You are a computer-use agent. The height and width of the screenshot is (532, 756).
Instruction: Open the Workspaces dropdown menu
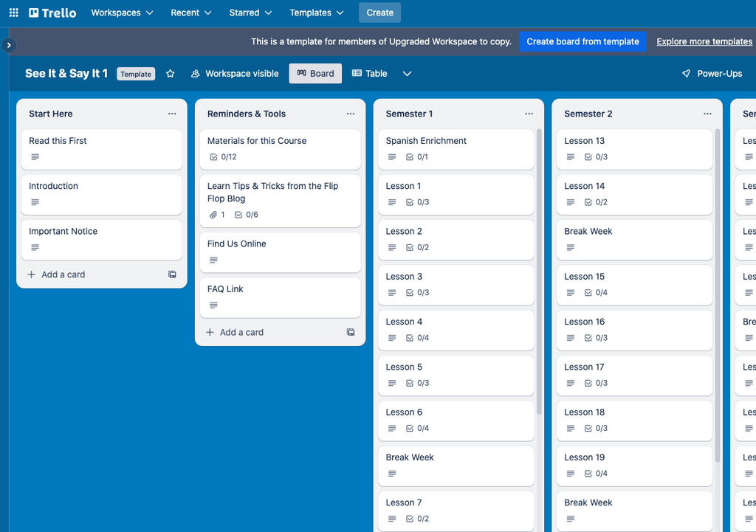pyautogui.click(x=122, y=13)
